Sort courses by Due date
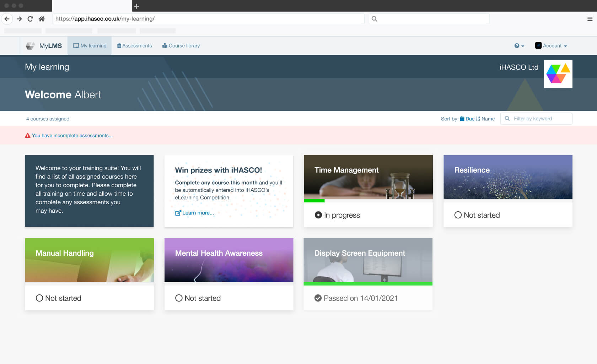This screenshot has height=364, width=597. pos(467,119)
